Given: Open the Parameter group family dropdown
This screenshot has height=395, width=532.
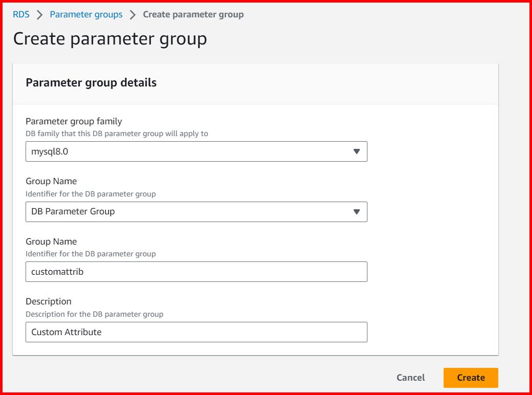Looking at the screenshot, I should click(x=196, y=151).
